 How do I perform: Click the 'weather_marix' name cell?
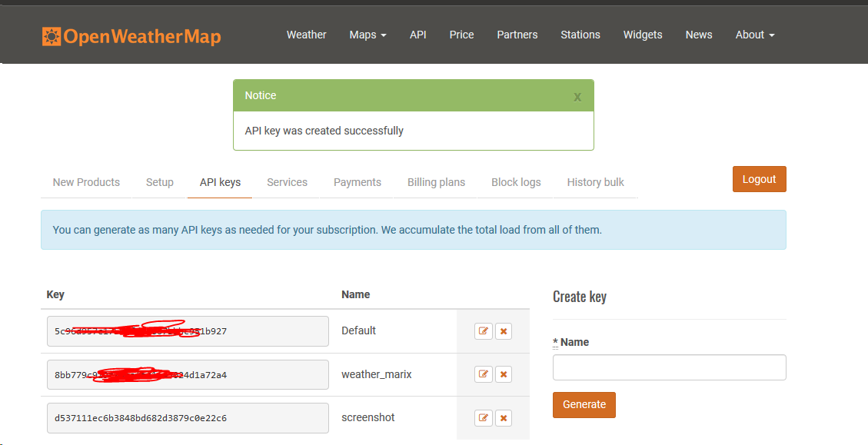[377, 375]
